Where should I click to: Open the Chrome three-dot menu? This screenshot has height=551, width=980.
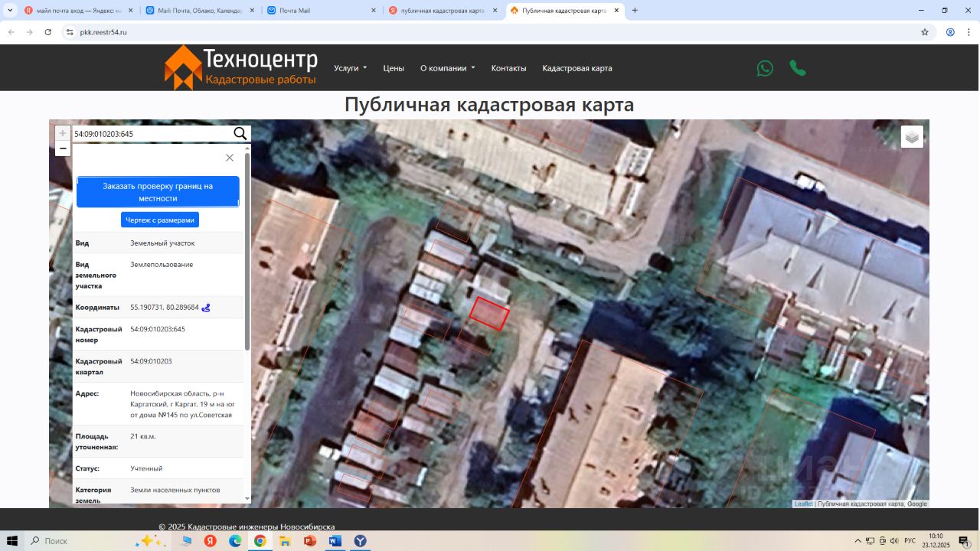pos(969,32)
